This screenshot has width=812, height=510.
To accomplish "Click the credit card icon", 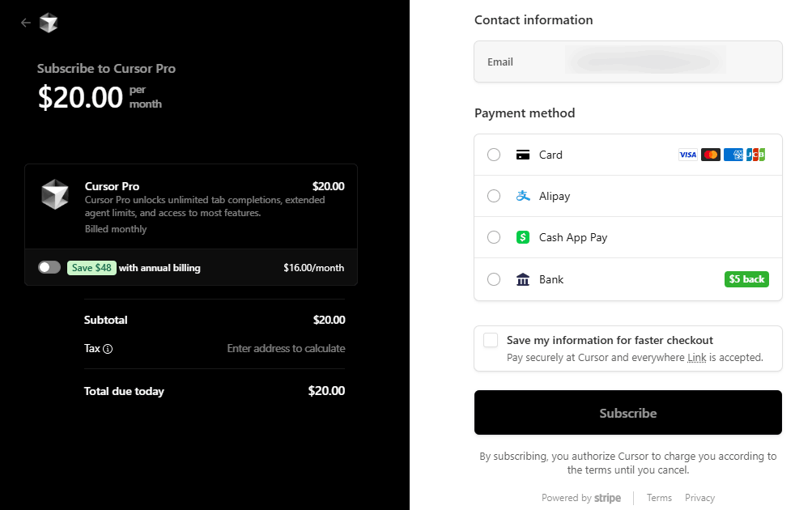I will click(523, 155).
